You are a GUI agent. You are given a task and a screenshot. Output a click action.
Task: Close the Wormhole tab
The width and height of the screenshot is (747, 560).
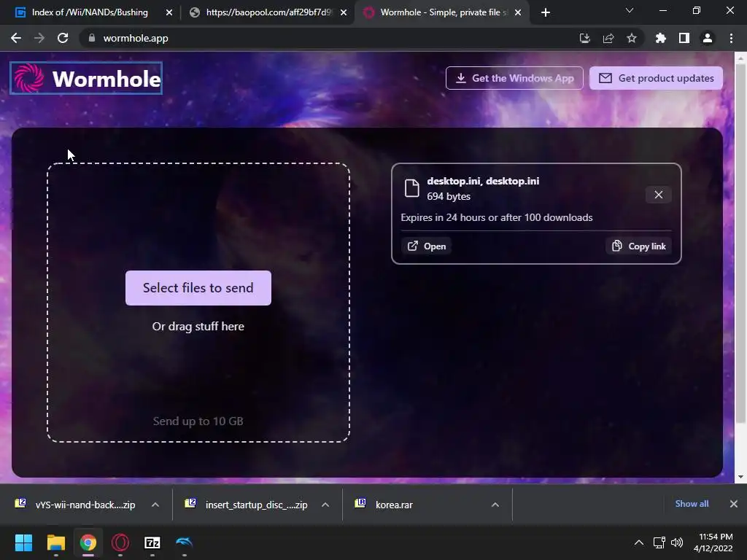(x=518, y=12)
